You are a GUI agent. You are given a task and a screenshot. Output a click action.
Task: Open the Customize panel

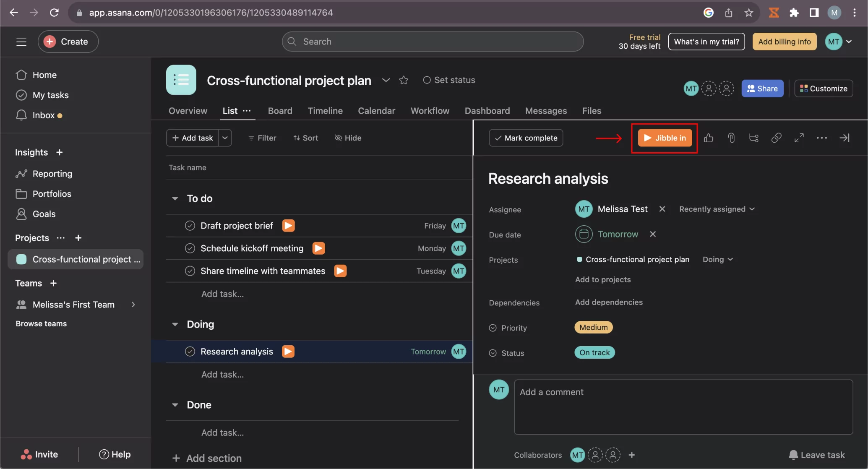tap(824, 89)
